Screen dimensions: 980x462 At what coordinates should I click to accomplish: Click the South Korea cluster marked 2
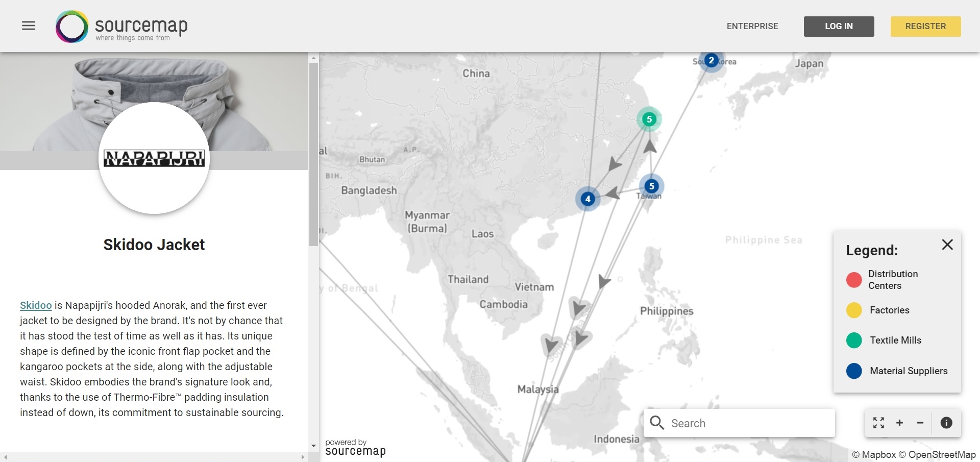(x=712, y=60)
